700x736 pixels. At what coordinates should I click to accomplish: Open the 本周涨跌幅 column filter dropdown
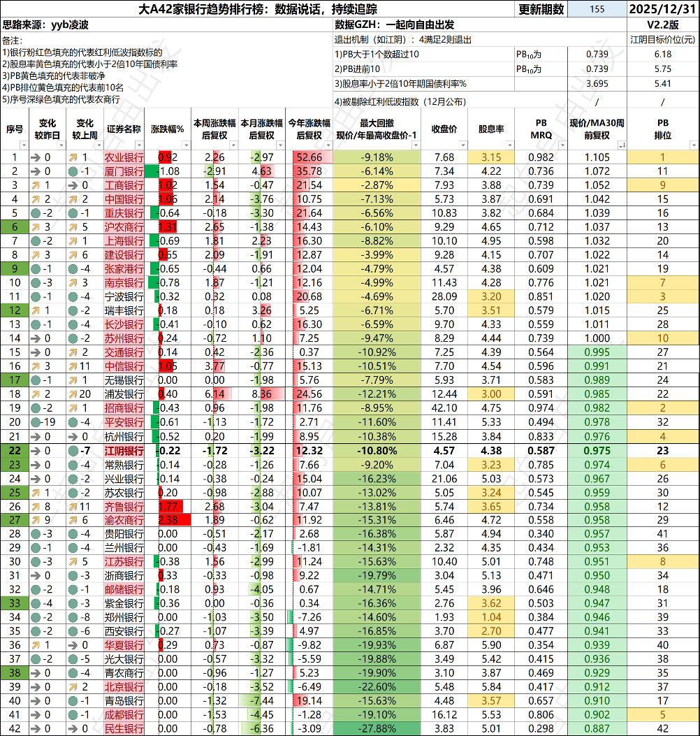pyautogui.click(x=233, y=145)
